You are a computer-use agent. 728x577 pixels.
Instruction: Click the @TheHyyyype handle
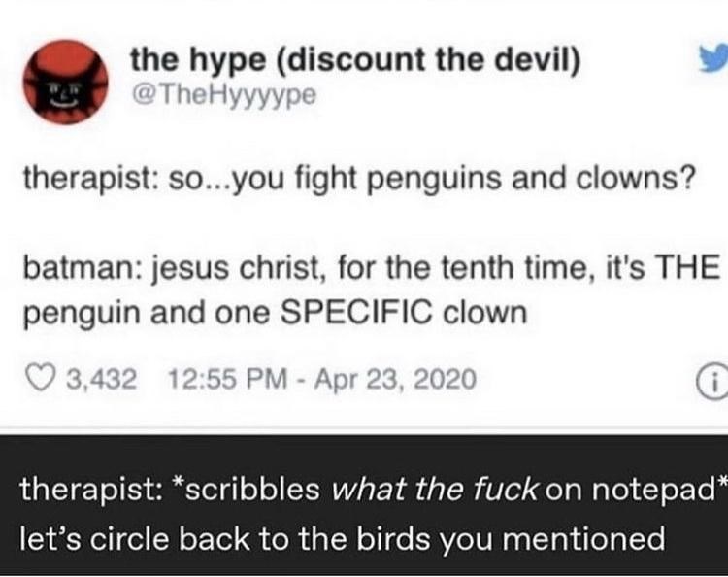(219, 96)
